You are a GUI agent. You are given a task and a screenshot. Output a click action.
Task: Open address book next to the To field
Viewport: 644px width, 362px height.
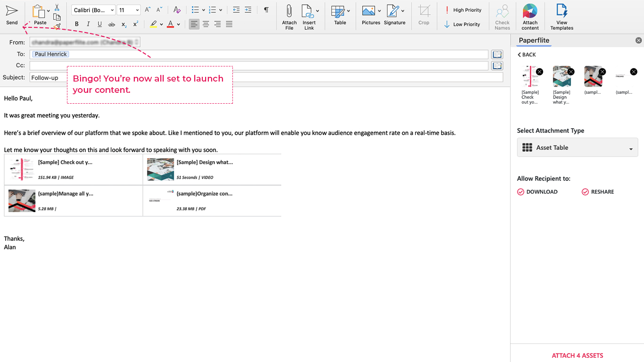(497, 54)
